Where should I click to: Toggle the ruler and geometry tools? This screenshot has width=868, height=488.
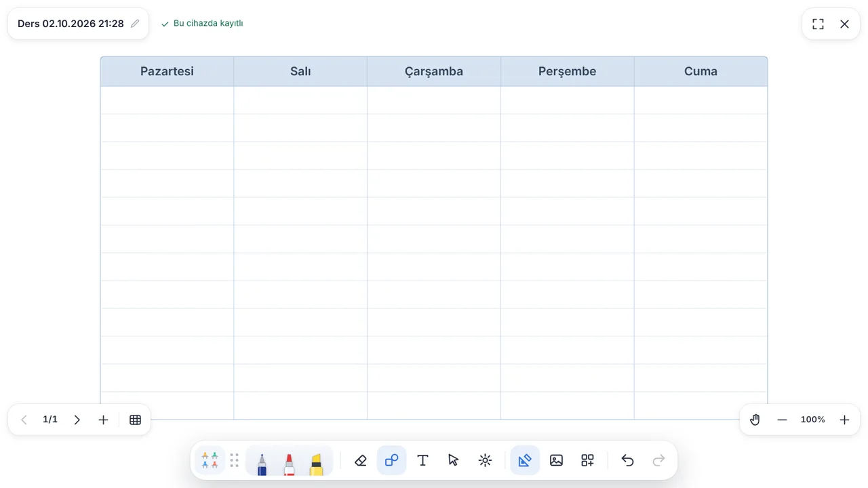pyautogui.click(x=525, y=460)
